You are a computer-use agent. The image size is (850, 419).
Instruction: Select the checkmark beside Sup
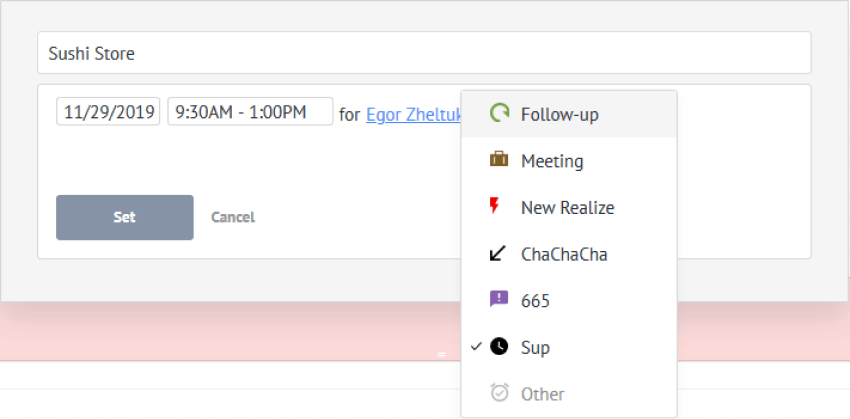coord(476,346)
